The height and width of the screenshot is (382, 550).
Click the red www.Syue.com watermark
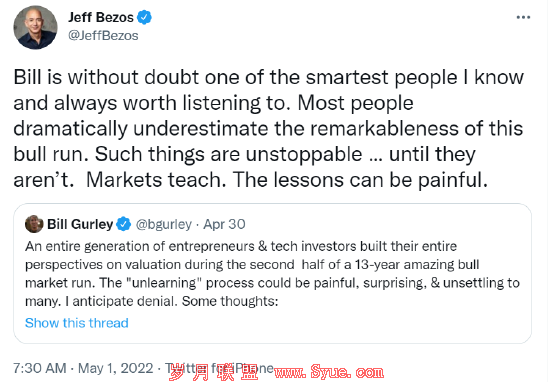click(329, 372)
